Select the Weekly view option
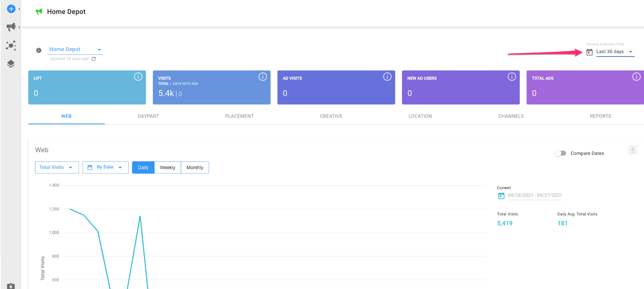This screenshot has height=289, width=644. click(x=167, y=167)
